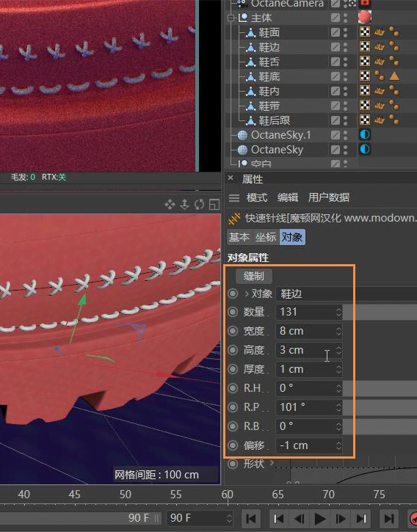Select the checkerboard texture tag on 鞋面
The width and height of the screenshot is (417, 532).
[x=365, y=32]
